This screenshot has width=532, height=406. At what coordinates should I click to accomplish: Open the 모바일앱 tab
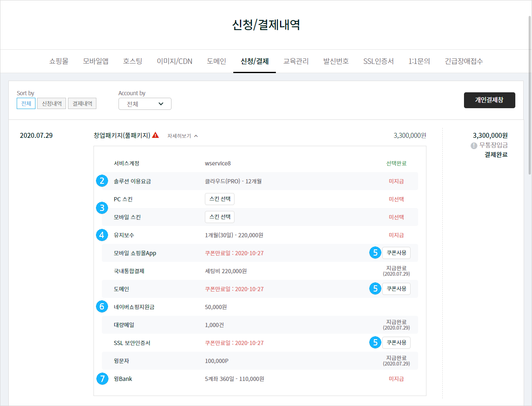coord(96,61)
